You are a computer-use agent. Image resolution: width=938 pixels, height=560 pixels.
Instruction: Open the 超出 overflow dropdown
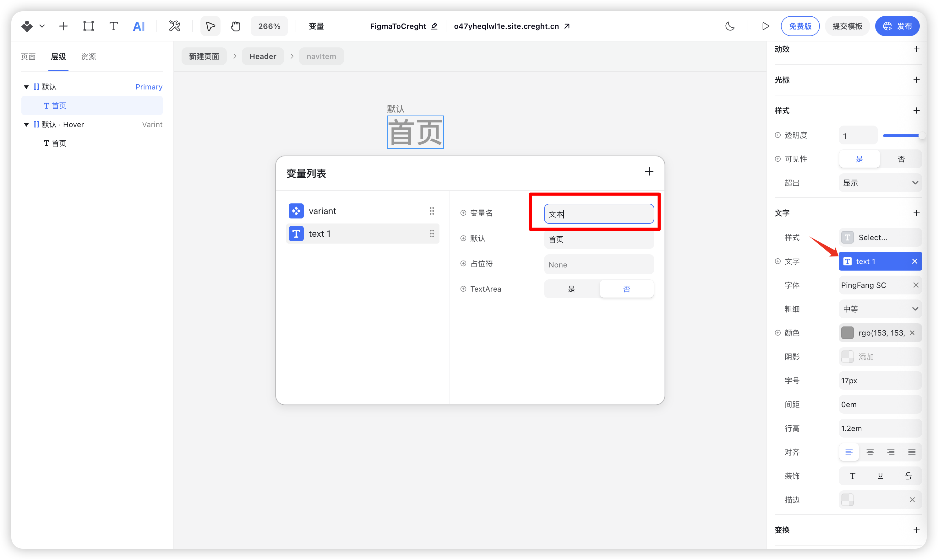pos(880,183)
